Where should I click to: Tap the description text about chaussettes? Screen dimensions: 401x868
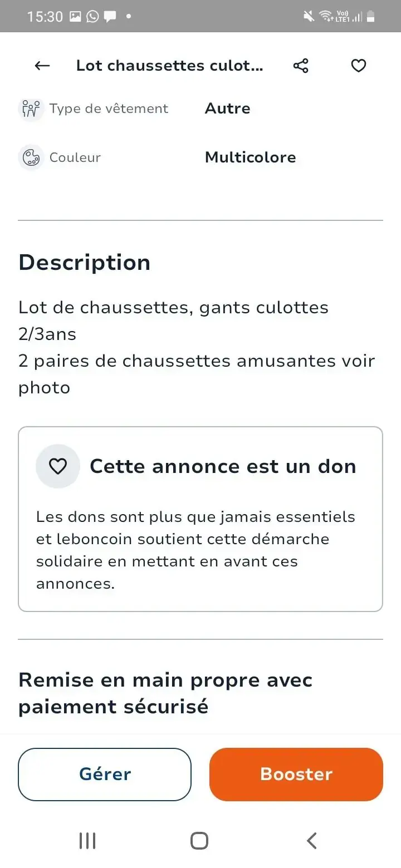[x=197, y=347]
